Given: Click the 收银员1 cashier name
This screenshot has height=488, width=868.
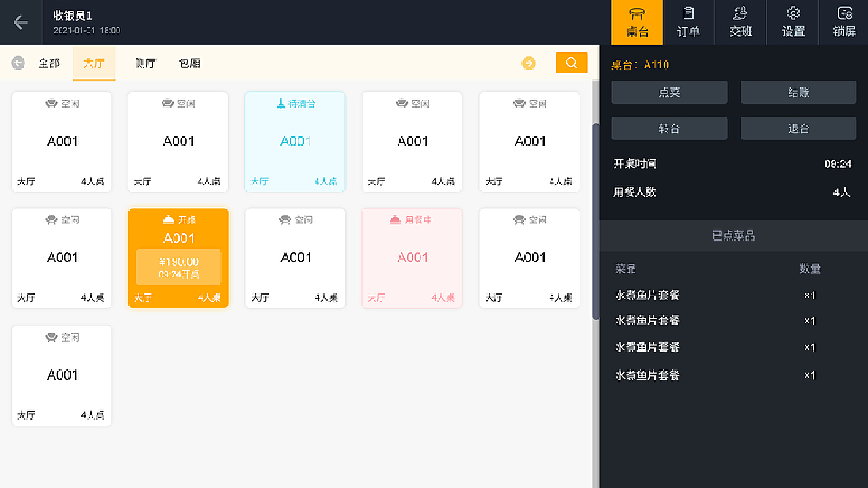Looking at the screenshot, I should [x=73, y=16].
